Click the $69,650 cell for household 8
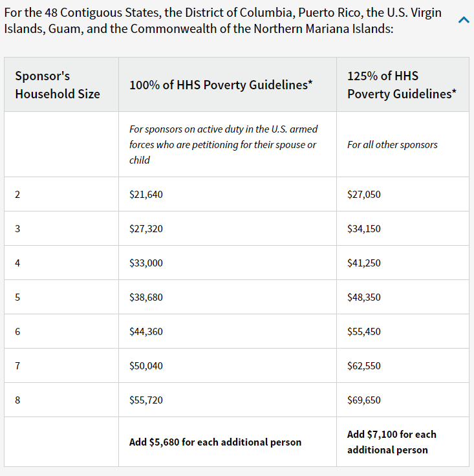 (364, 400)
